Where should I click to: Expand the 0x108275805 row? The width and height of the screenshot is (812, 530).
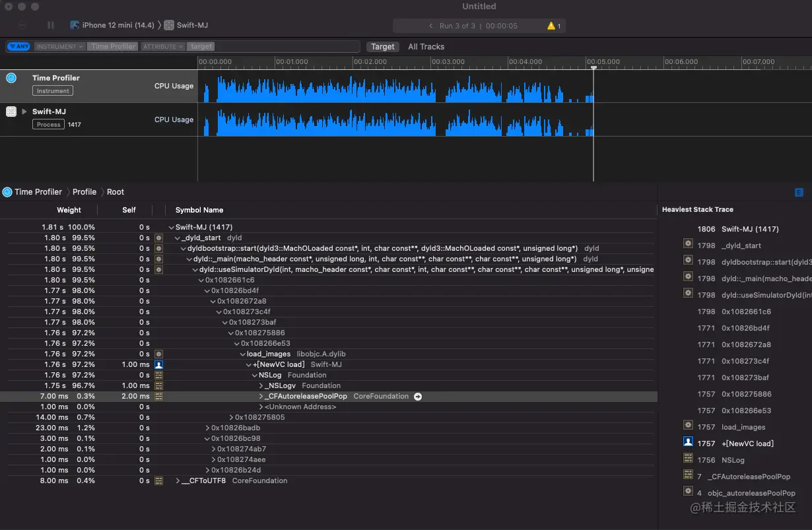231,417
